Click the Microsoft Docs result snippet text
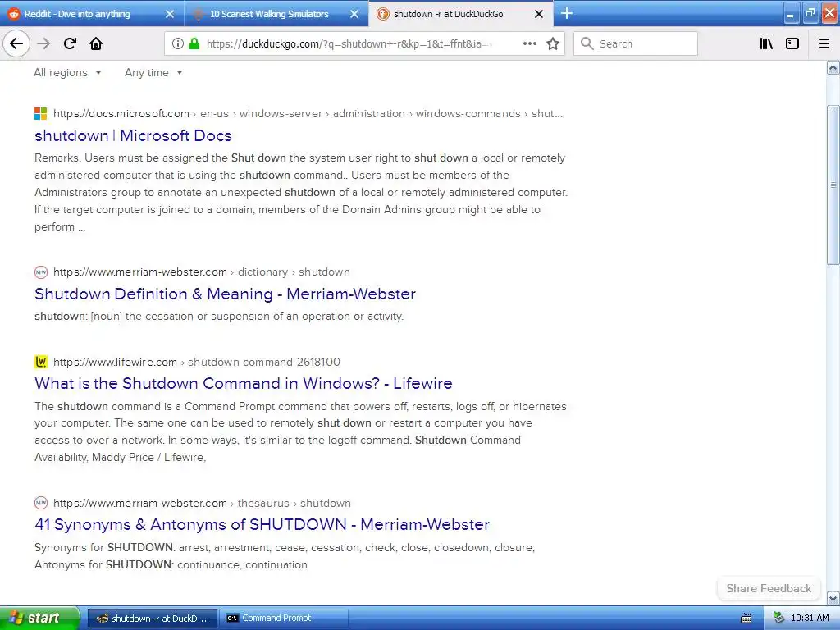 301,192
